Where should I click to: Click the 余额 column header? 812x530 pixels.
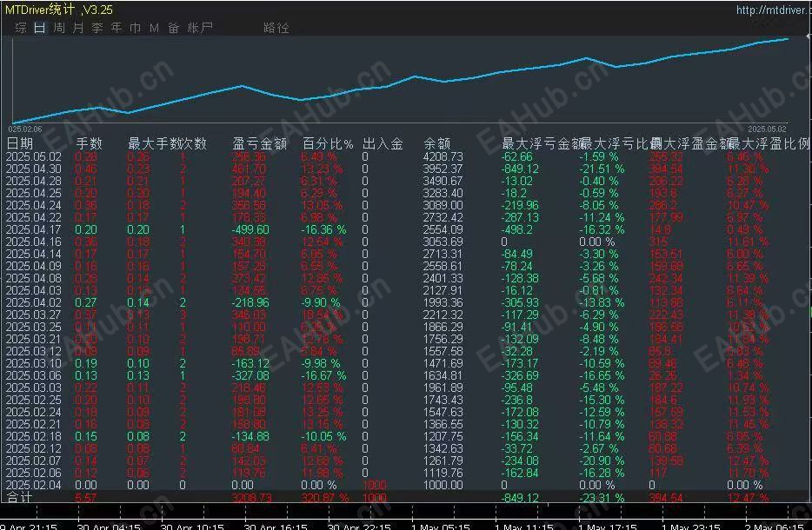click(x=437, y=143)
